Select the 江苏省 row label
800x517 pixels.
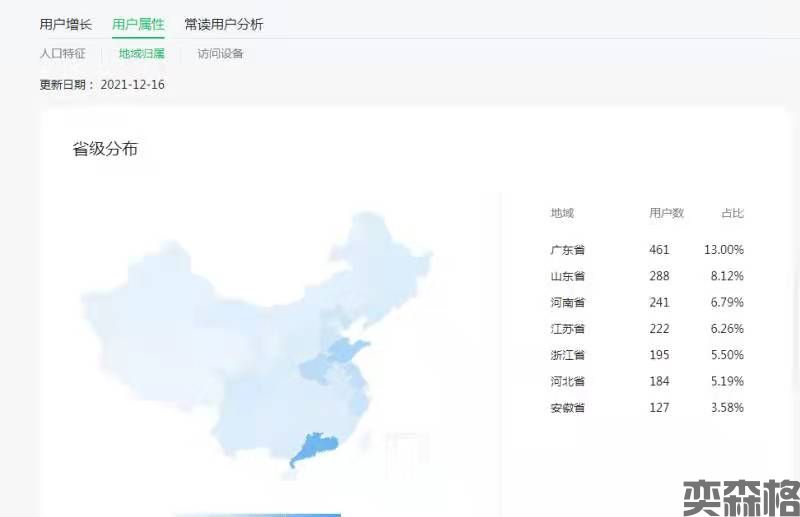coord(567,329)
